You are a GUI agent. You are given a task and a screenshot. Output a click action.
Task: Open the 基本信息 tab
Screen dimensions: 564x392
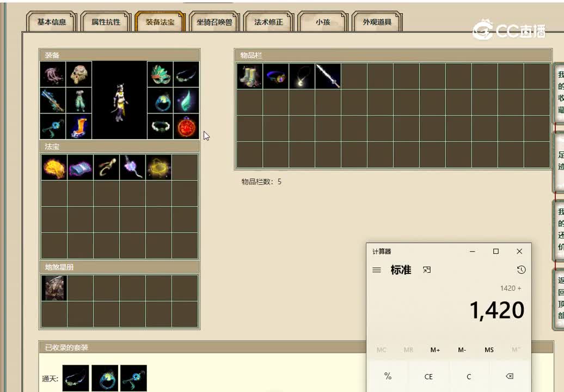(51, 22)
